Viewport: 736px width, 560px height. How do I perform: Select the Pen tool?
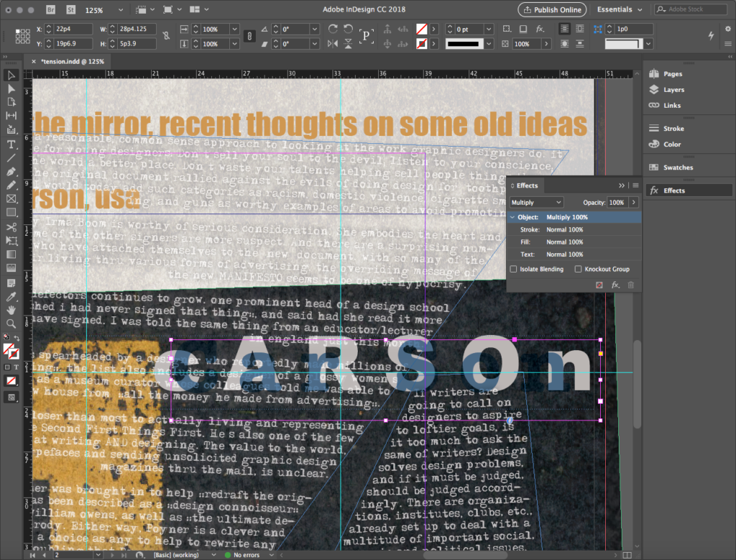click(11, 173)
